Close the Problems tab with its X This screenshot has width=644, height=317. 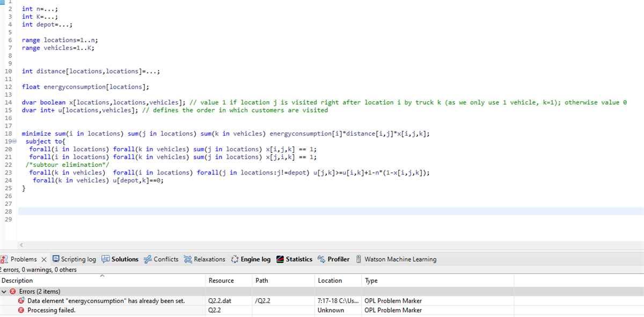44,259
